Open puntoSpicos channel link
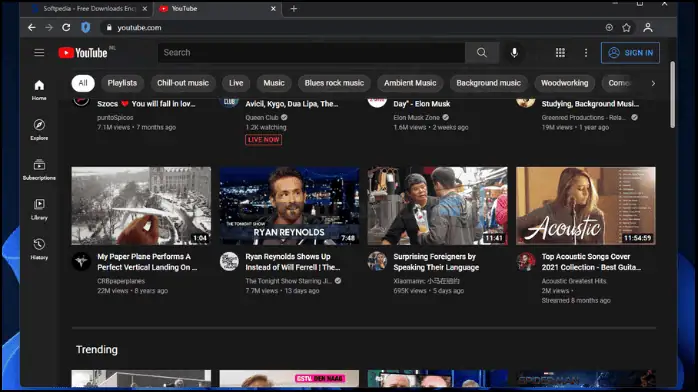The height and width of the screenshot is (392, 698). click(115, 117)
